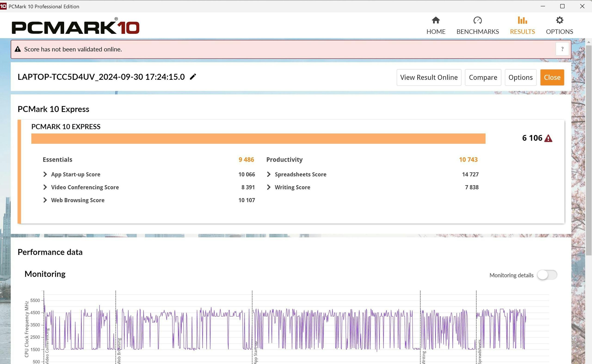Click the Spreadsheets marker on chart
This screenshot has width=592, height=364.
(480, 352)
